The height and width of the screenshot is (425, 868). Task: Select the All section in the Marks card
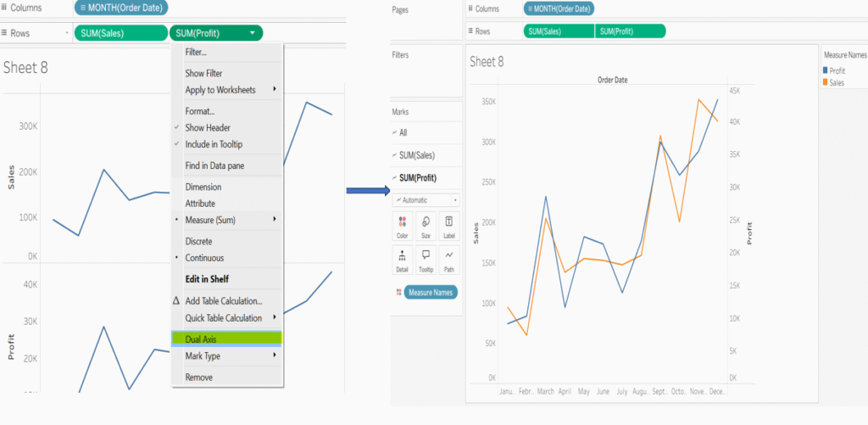(x=403, y=132)
